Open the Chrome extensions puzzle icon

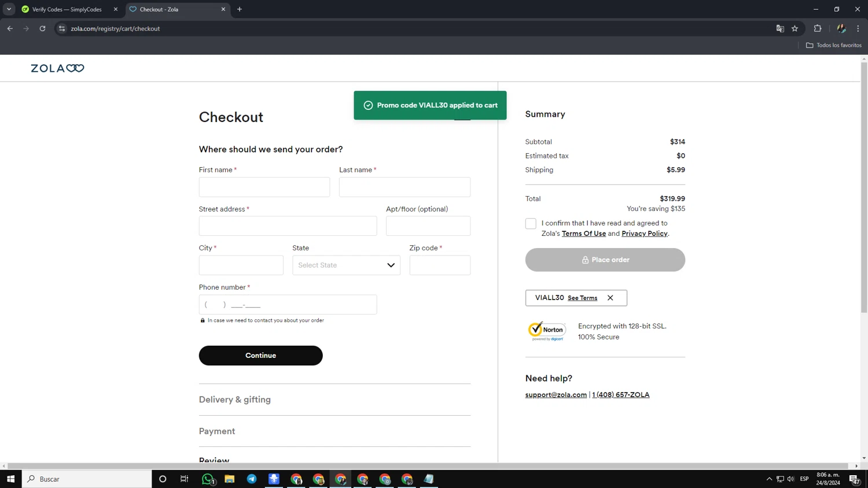pos(818,28)
